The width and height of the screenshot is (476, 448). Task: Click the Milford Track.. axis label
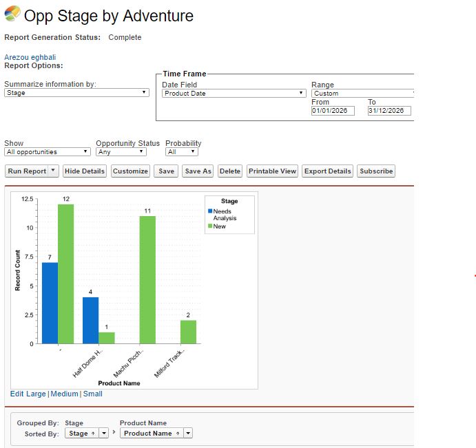[x=169, y=363]
